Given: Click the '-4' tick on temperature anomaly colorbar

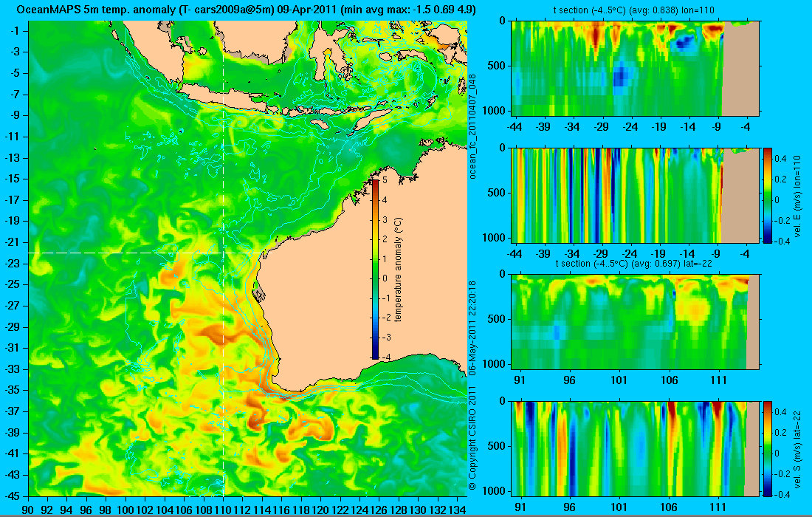Looking at the screenshot, I should coord(386,357).
